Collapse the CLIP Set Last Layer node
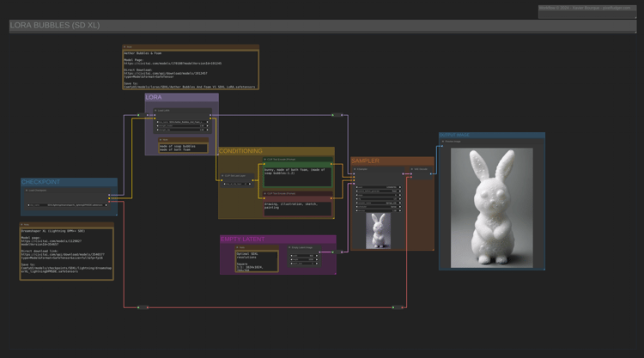The width and height of the screenshot is (644, 358). 223,176
